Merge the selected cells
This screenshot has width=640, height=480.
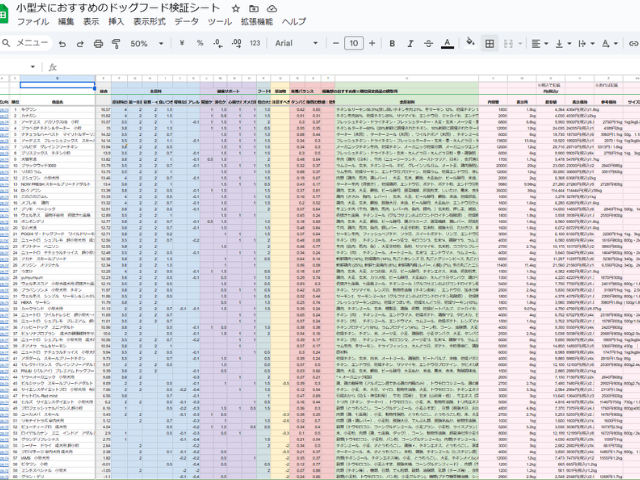click(x=508, y=43)
